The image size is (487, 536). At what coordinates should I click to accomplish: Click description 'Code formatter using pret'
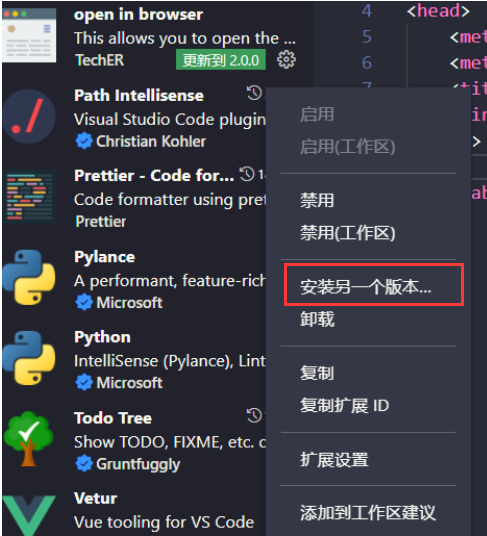(x=170, y=200)
